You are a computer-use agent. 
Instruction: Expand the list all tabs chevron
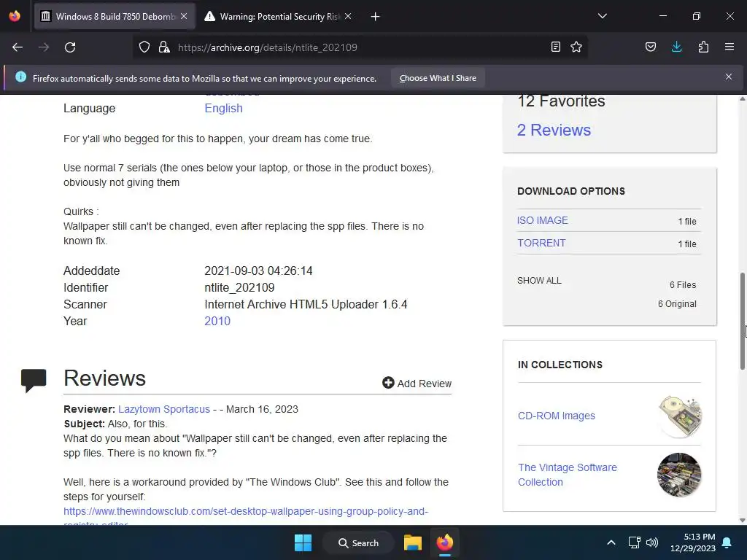[603, 16]
